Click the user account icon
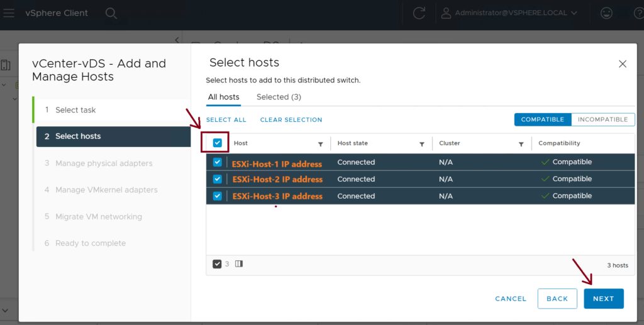The height and width of the screenshot is (325, 644). coord(446,13)
